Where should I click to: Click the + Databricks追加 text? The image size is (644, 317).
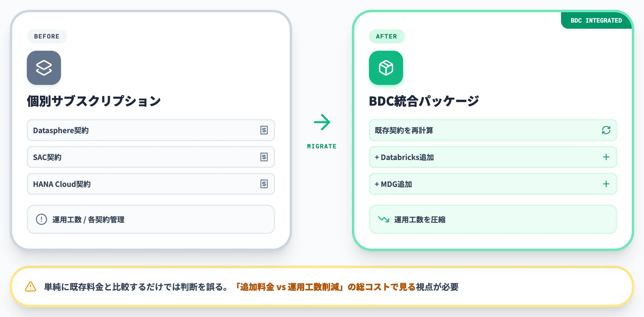point(404,157)
